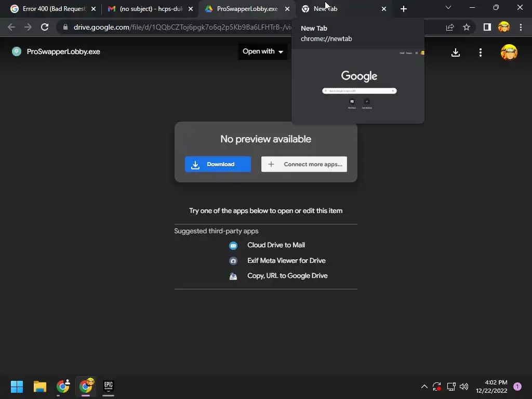Expand the Open with dropdown
The image size is (532, 399).
[x=263, y=51]
